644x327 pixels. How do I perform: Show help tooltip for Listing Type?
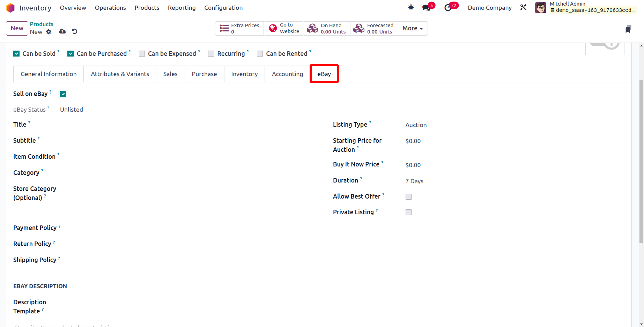[370, 122]
